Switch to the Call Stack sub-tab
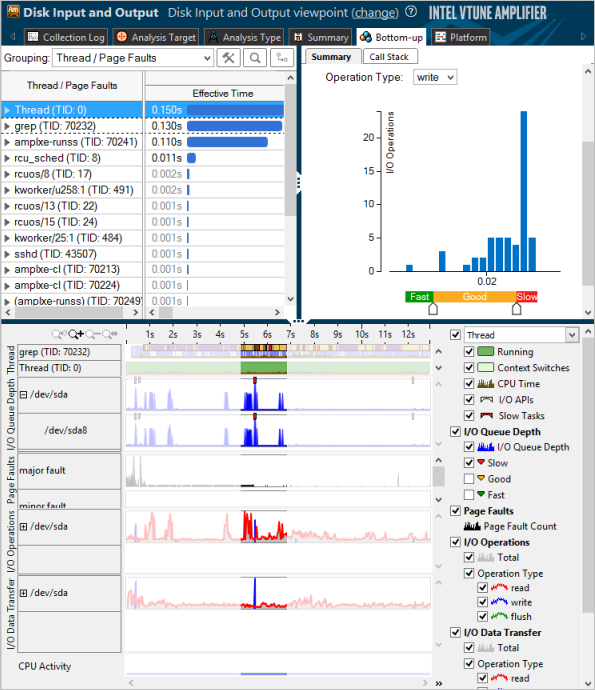This screenshot has height=690, width=595. point(389,57)
